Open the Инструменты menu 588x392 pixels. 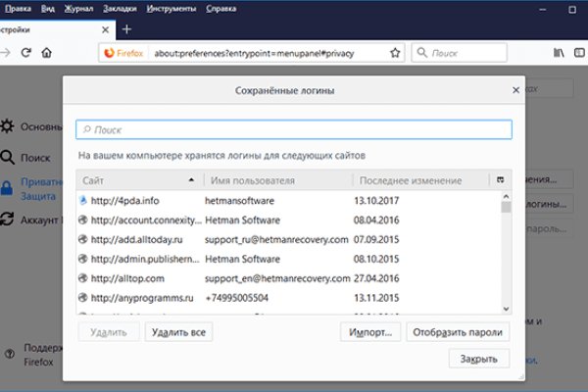point(170,8)
